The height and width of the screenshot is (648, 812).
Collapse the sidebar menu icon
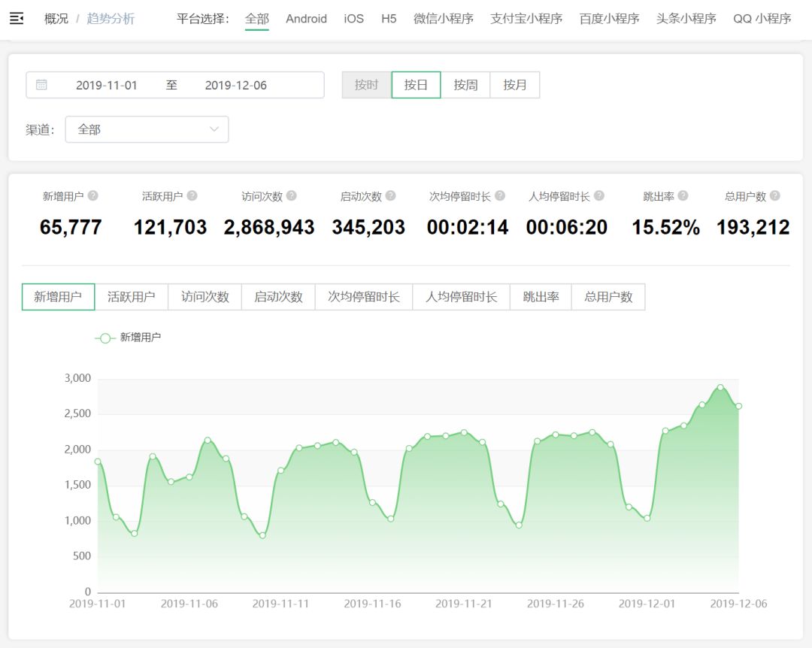(x=17, y=19)
